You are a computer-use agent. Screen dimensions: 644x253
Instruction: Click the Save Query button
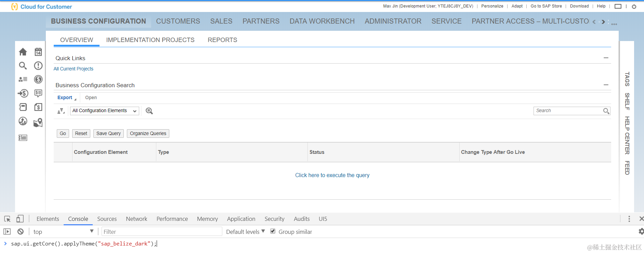[108, 133]
